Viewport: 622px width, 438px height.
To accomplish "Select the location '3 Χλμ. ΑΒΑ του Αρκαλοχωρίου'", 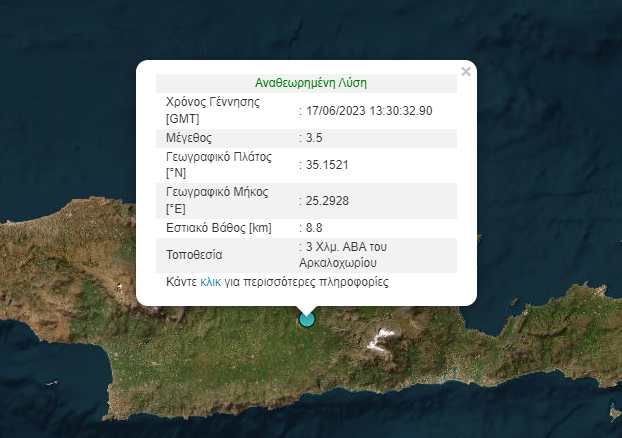I will click(343, 255).
